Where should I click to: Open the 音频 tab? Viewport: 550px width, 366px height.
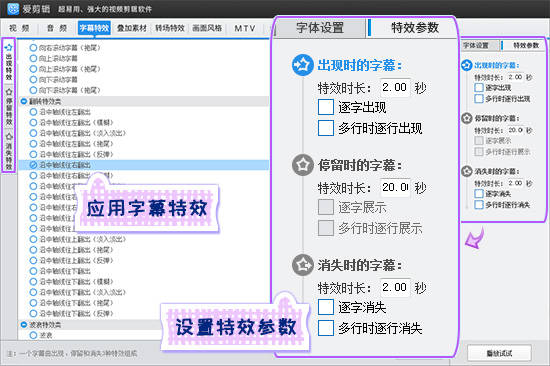tap(57, 28)
